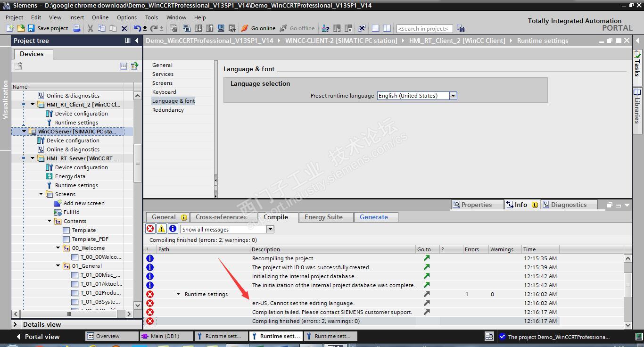
Task: Open the Services runtime settings section
Action: (x=163, y=74)
